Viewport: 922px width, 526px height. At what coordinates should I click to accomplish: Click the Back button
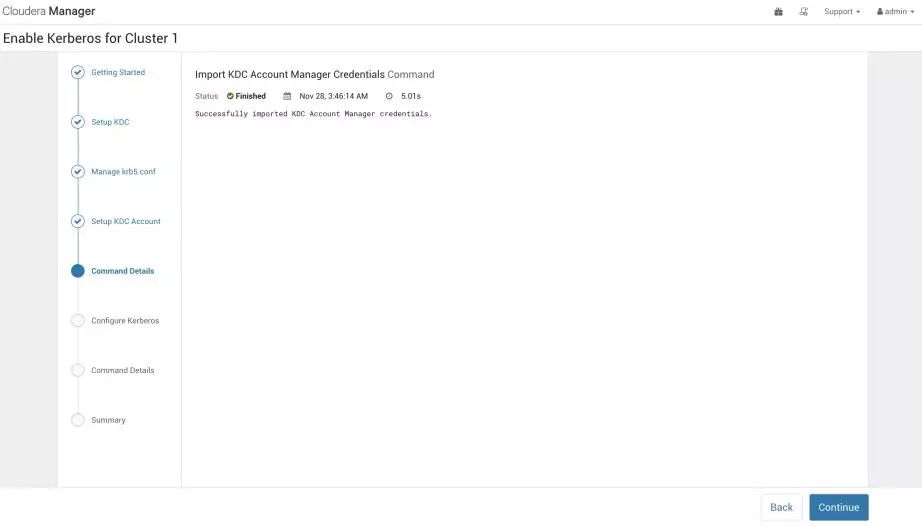click(781, 507)
